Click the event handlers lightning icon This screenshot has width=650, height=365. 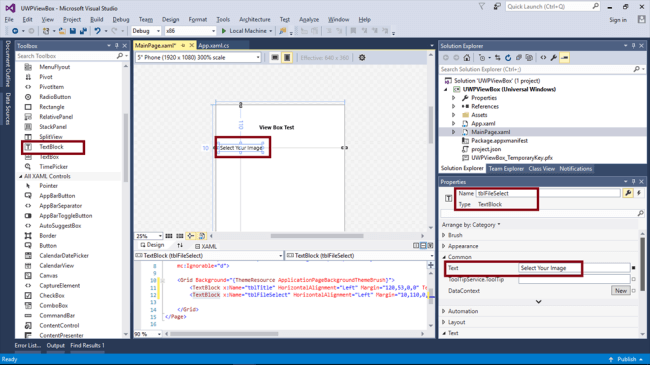(639, 193)
